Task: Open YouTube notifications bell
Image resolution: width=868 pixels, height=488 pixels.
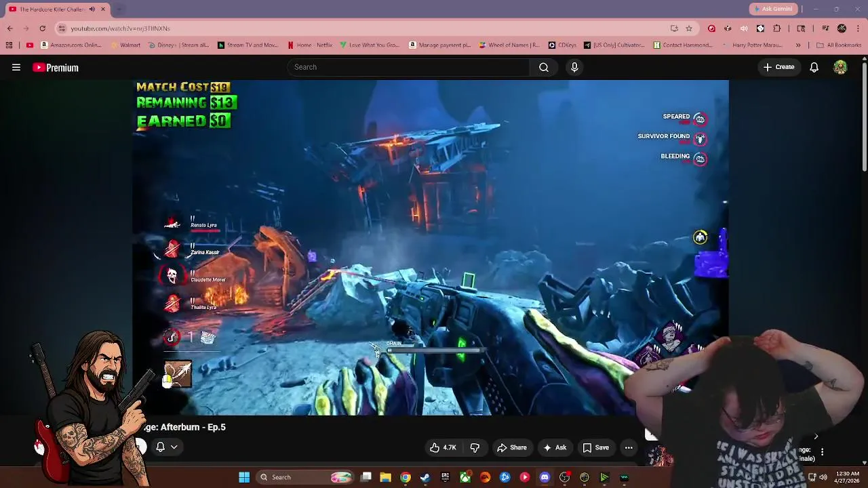Action: [814, 67]
